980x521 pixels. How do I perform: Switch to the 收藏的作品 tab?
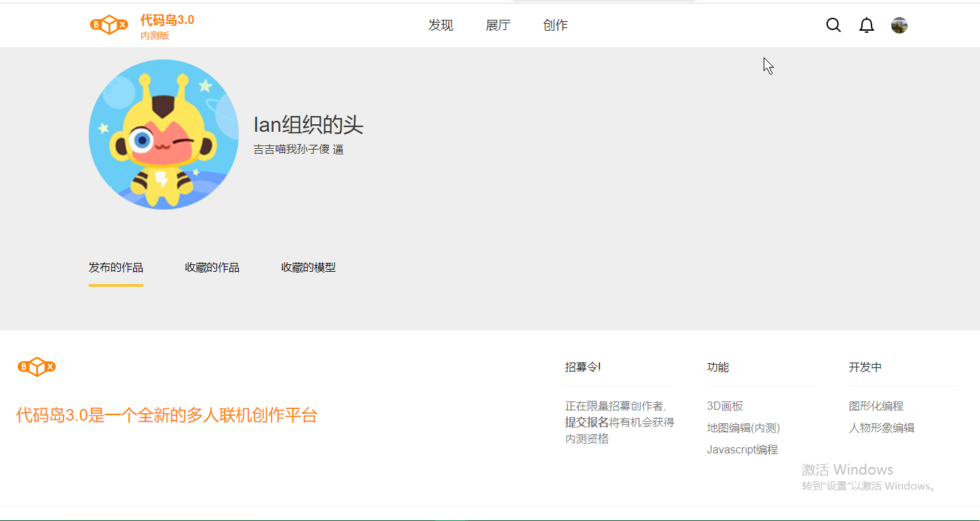coord(212,268)
